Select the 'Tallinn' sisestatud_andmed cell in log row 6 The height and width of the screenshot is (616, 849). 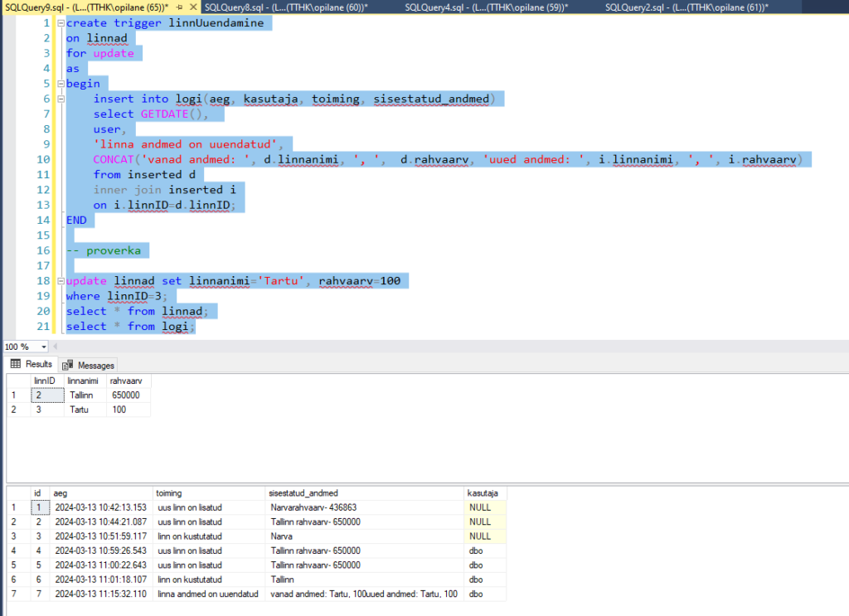tap(365, 580)
